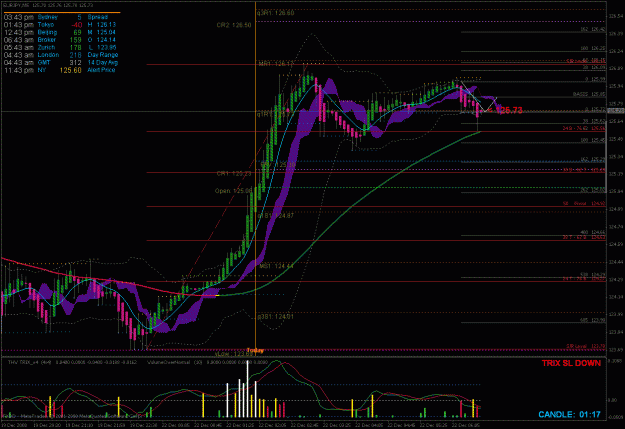Click the 14 Day Avg label
Viewport: 625px width, 429px height.
click(103, 63)
